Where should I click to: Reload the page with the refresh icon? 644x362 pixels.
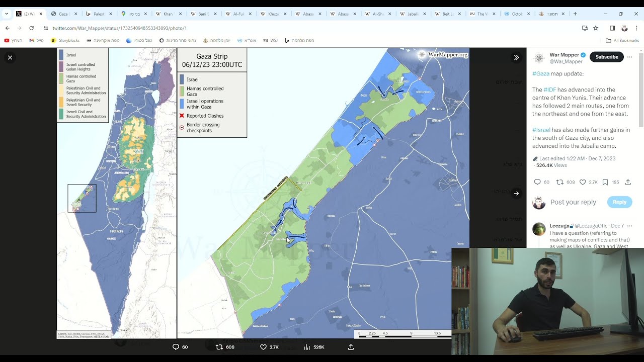point(31,28)
